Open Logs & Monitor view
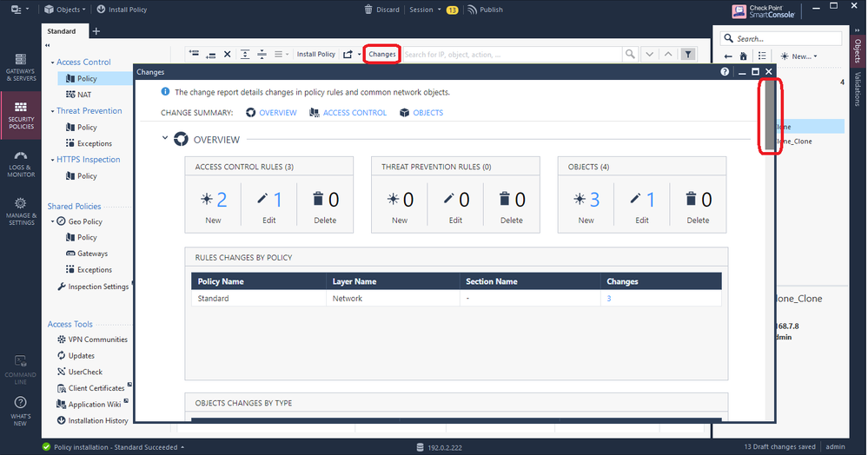This screenshot has height=455, width=868. click(21, 164)
